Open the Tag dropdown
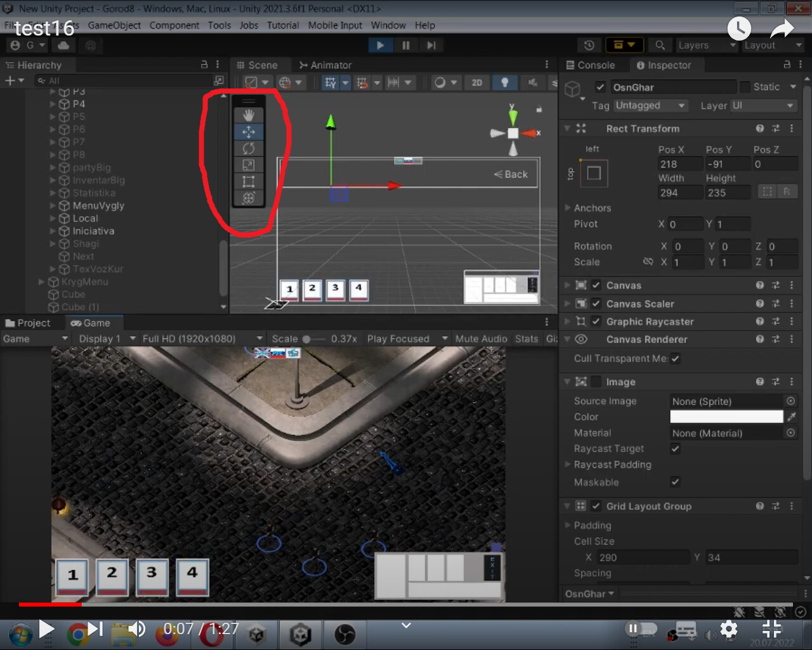812x650 pixels. [650, 105]
